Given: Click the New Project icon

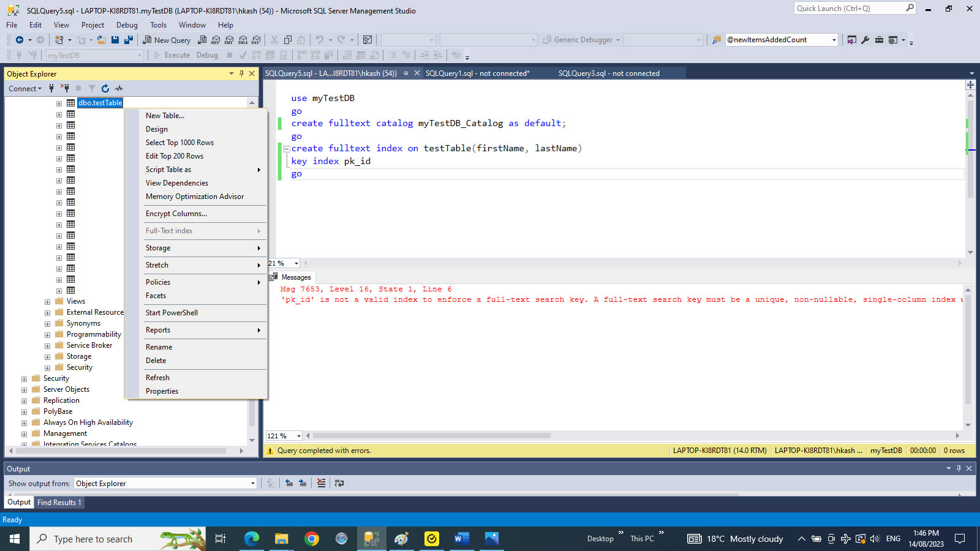Looking at the screenshot, I should coord(59,40).
